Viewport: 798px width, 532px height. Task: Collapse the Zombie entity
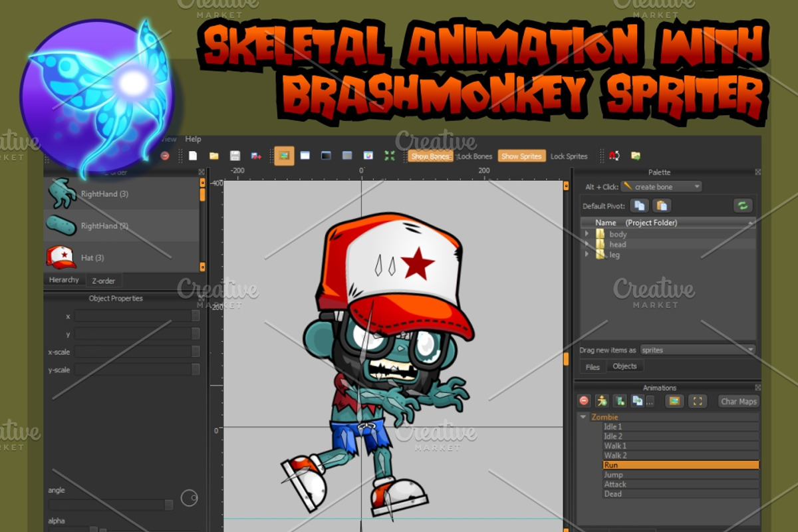pyautogui.click(x=583, y=417)
